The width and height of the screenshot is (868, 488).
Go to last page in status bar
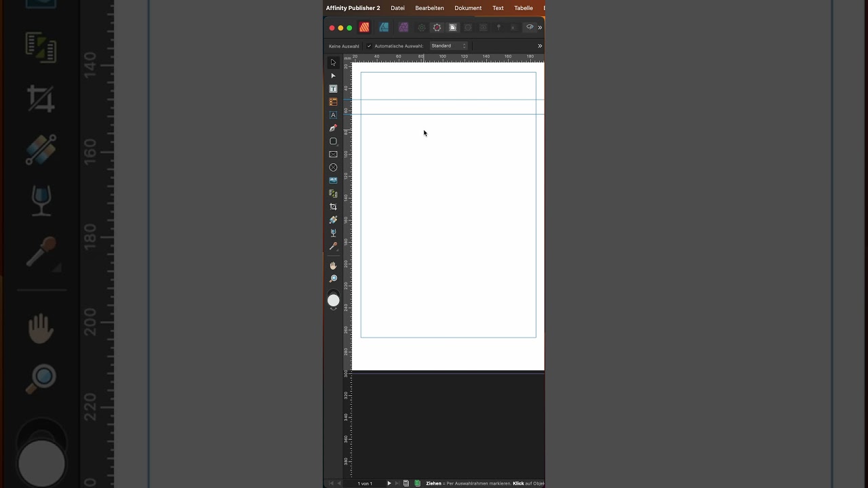397,483
